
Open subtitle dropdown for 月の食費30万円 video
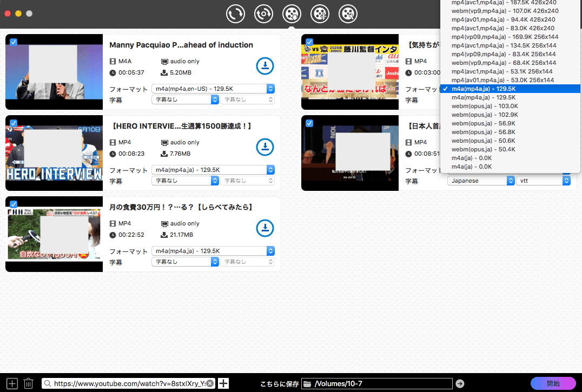pyautogui.click(x=185, y=262)
